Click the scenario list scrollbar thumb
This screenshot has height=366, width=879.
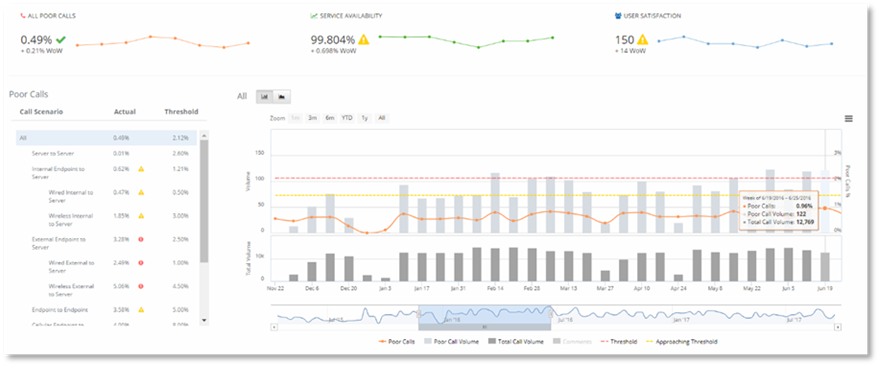tap(204, 201)
